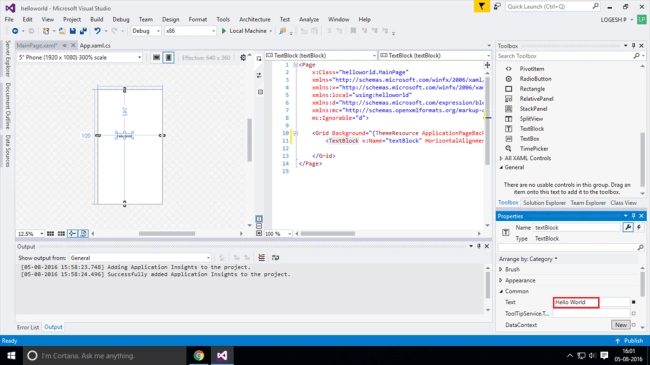Expand the Brush property category
Viewport: 650px width, 365px height.
(x=501, y=270)
